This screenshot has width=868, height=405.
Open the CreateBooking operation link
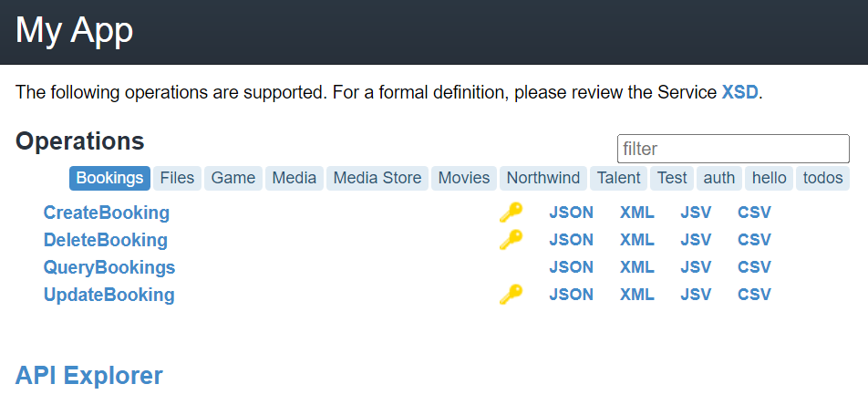(x=107, y=213)
